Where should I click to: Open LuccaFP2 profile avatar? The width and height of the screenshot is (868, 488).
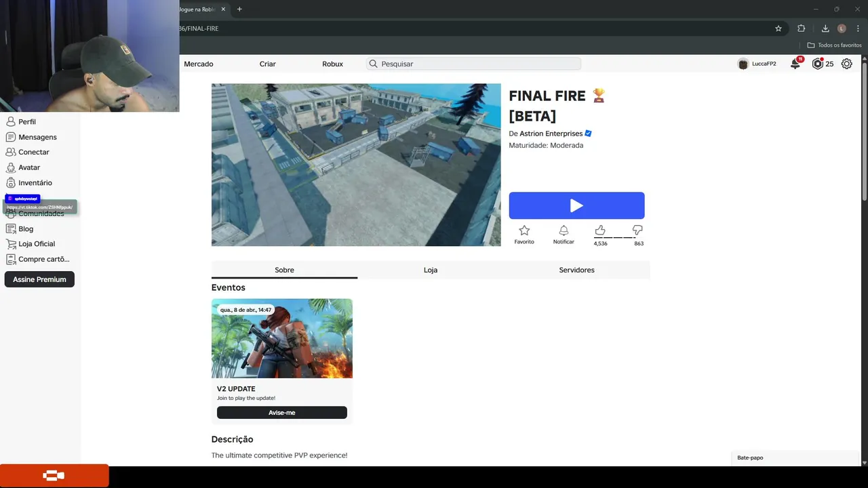point(743,64)
